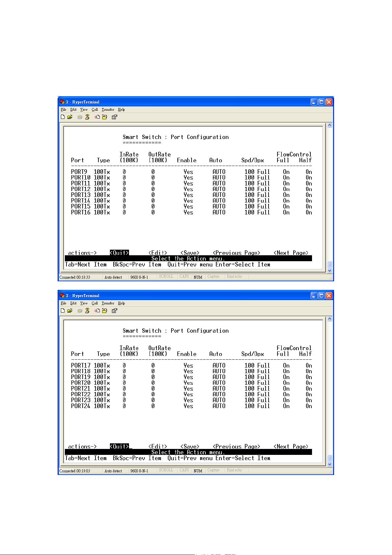
Task: Click Receive icon in PORT17 window toolbar
Action: 105,311
